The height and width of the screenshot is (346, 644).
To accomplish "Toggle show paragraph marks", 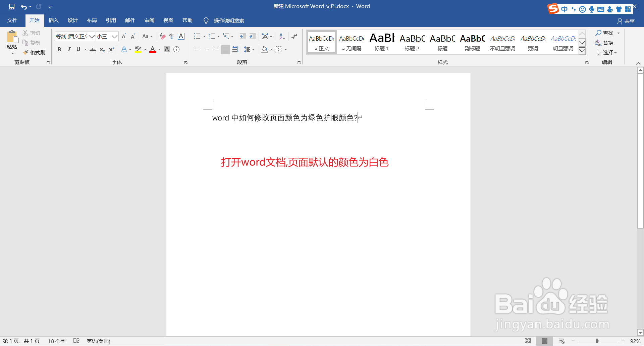I will pos(294,36).
